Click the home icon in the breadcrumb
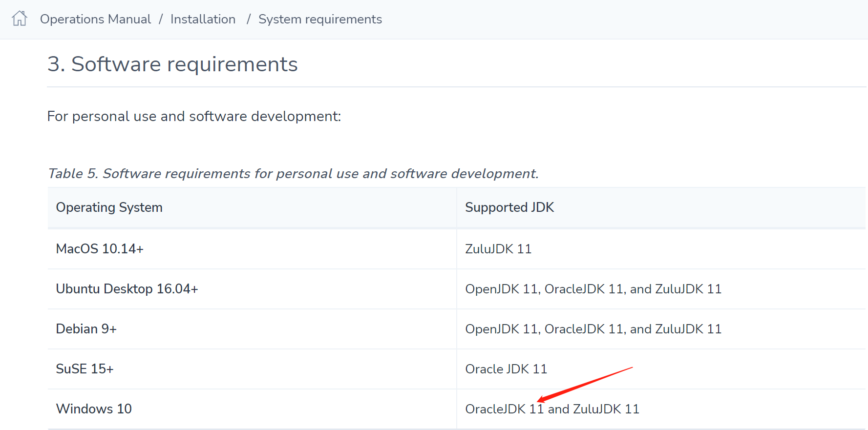 [x=20, y=19]
